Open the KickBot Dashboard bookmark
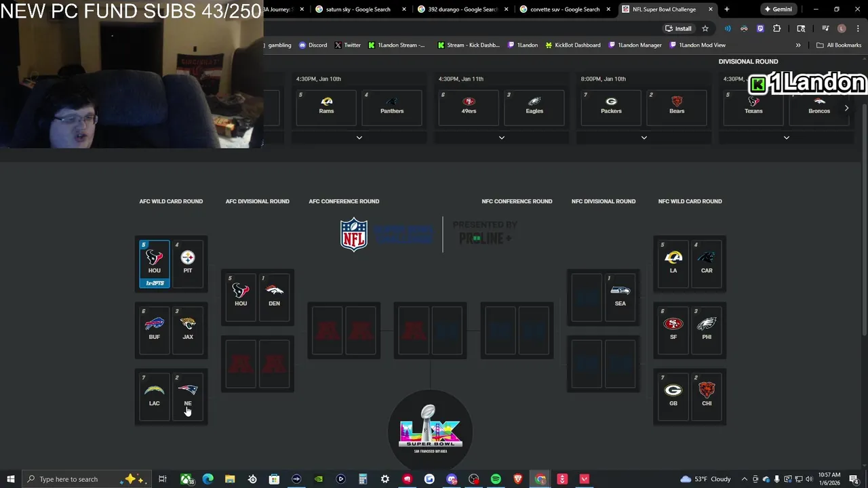This screenshot has height=488, width=868. tap(573, 45)
